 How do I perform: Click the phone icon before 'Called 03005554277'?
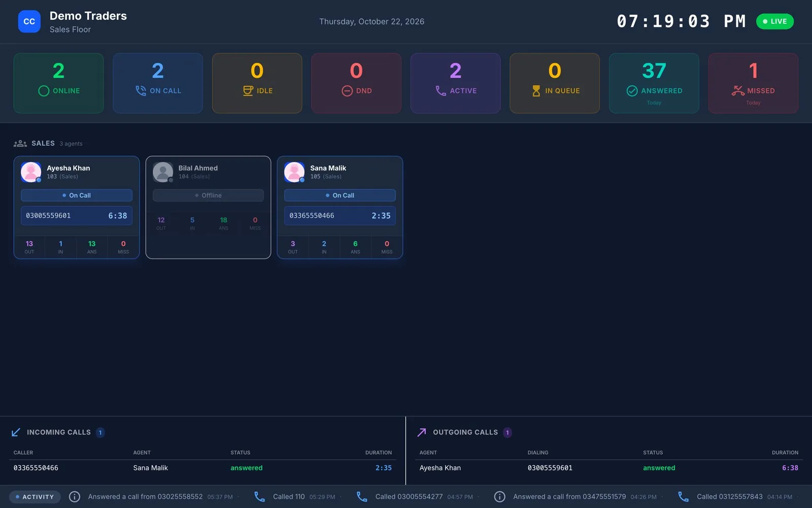(362, 497)
